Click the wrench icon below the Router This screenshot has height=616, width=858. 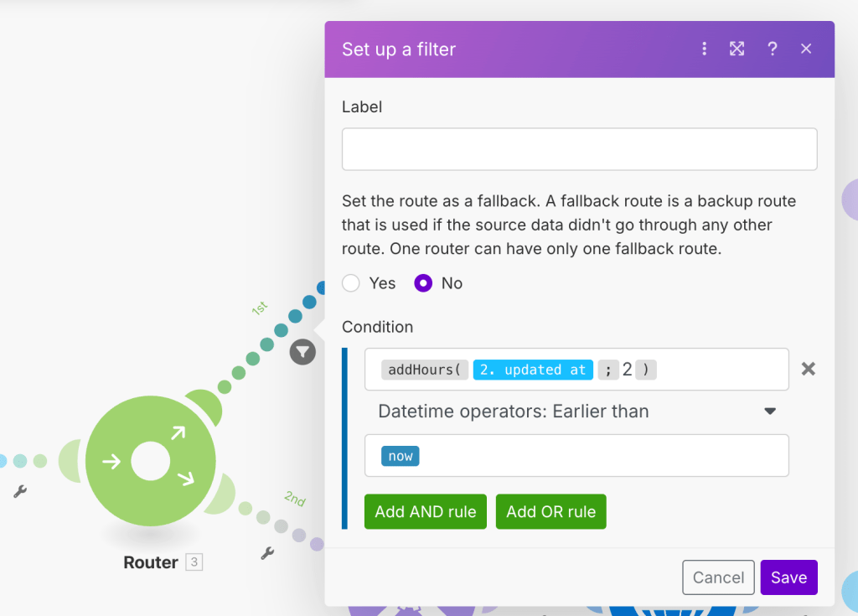click(x=267, y=555)
